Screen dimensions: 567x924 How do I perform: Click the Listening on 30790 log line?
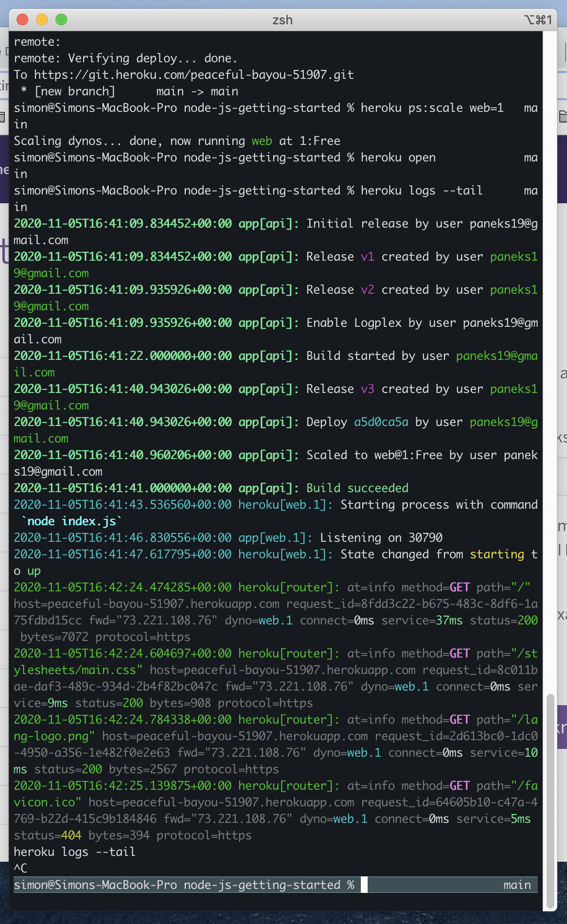coord(381,538)
